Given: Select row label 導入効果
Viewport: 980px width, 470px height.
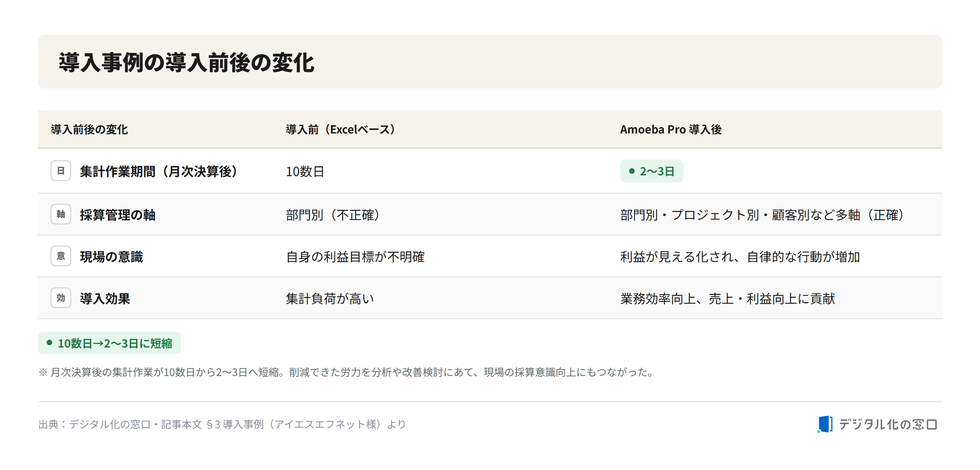Looking at the screenshot, I should coord(105,299).
